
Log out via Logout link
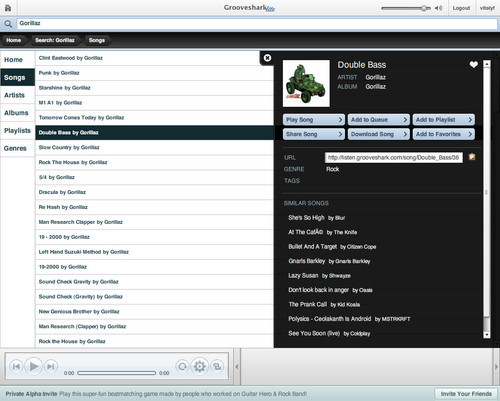pyautogui.click(x=461, y=8)
